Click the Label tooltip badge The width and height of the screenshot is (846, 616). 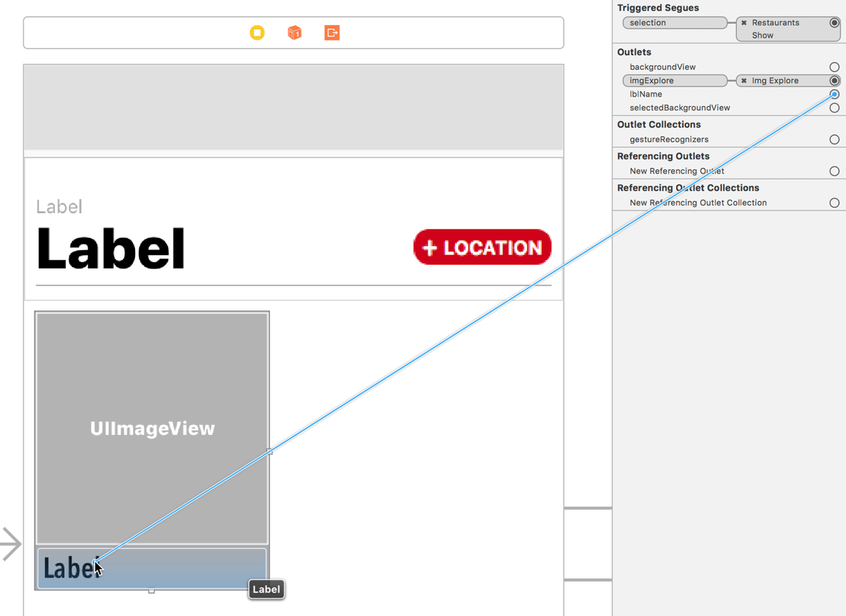click(266, 589)
